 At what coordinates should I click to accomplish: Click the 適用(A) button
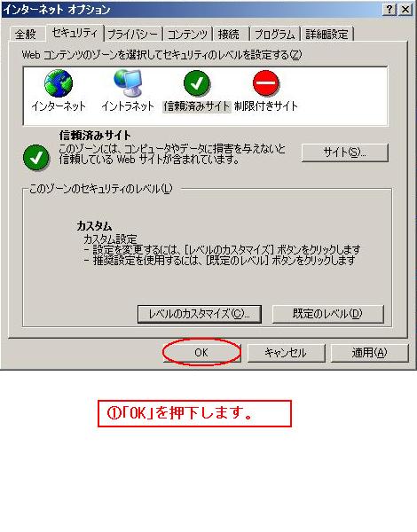coord(369,353)
